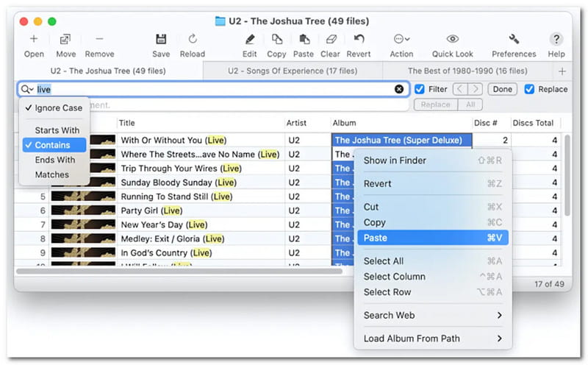
Task: Open Quick Look eye icon
Action: (453, 39)
